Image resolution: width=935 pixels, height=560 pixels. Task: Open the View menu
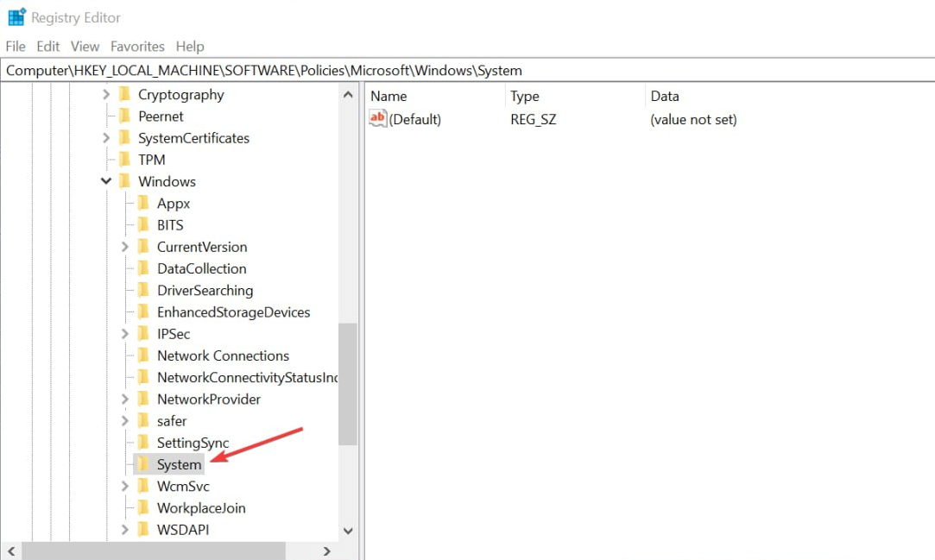pos(85,47)
